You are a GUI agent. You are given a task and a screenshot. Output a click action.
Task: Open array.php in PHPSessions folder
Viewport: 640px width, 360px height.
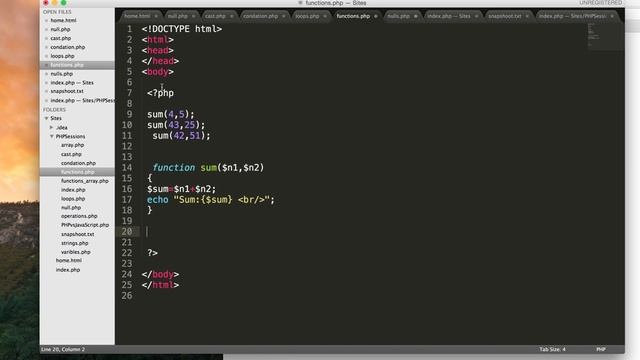72,145
